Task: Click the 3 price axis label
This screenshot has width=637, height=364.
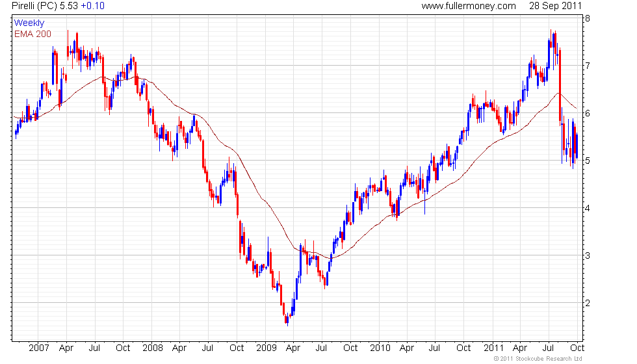Action: coord(588,256)
